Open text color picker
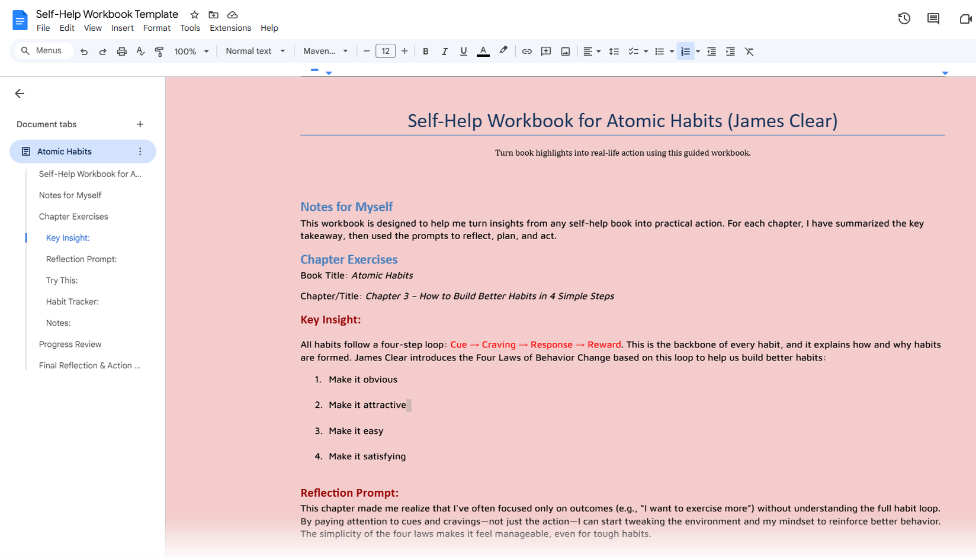 [483, 52]
